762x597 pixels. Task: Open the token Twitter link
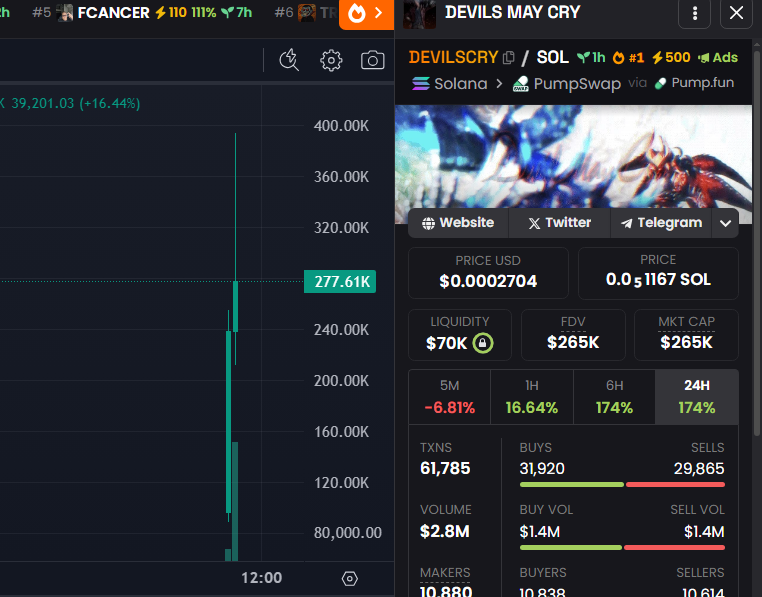coord(559,223)
